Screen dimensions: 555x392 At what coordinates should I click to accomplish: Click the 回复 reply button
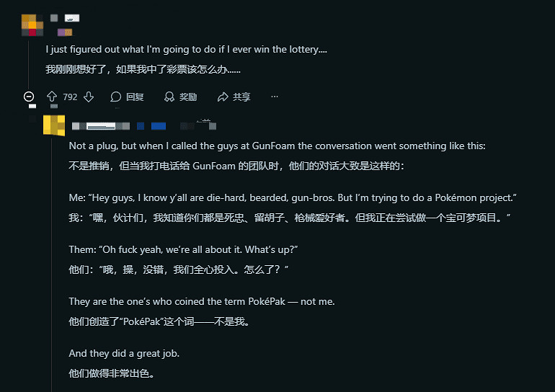click(127, 97)
